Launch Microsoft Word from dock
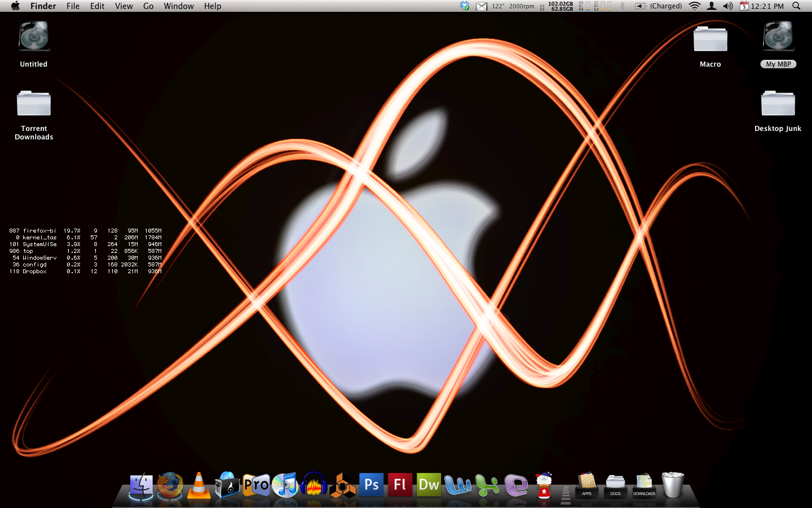The width and height of the screenshot is (812, 508). pyautogui.click(x=458, y=485)
